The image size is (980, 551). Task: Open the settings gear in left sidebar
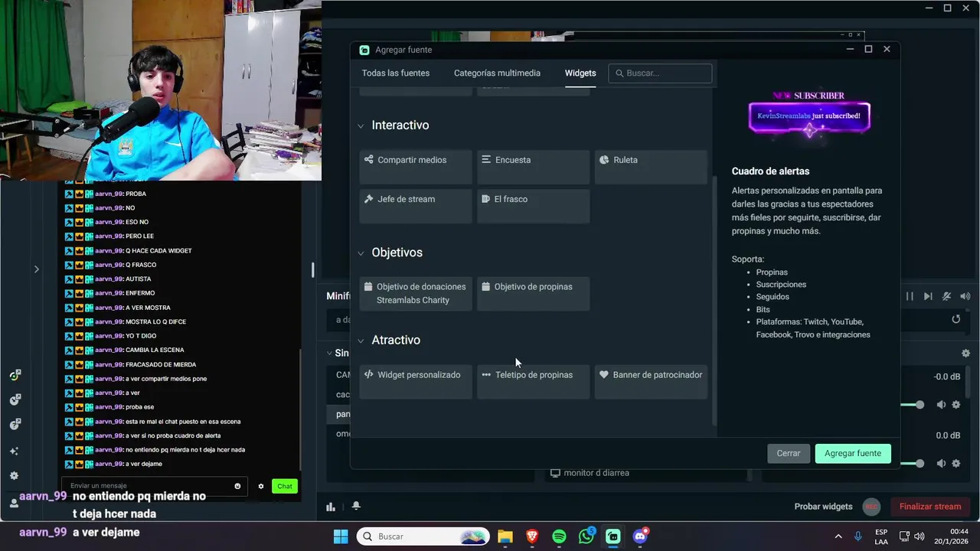click(x=14, y=475)
